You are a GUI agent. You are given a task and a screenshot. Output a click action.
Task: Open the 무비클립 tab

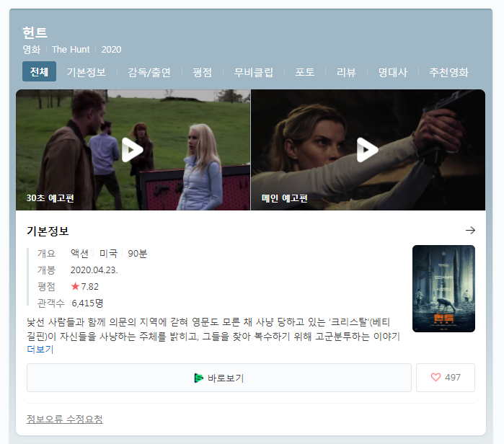[254, 72]
